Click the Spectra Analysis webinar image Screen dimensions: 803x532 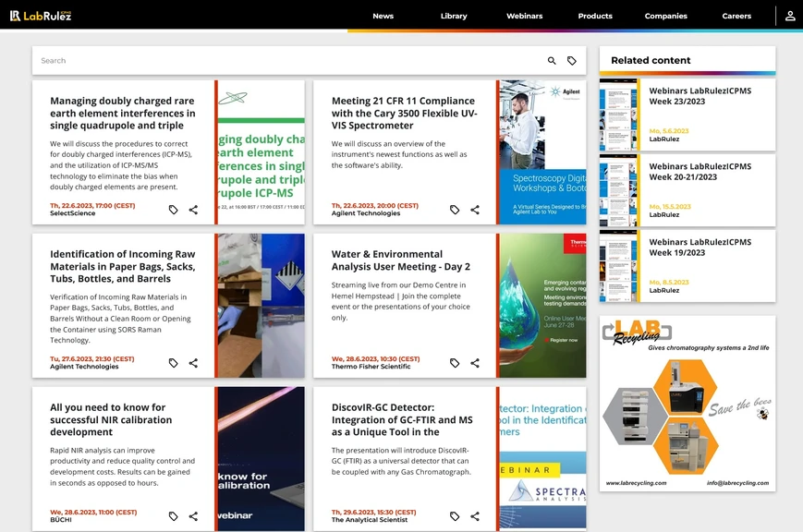click(542, 459)
